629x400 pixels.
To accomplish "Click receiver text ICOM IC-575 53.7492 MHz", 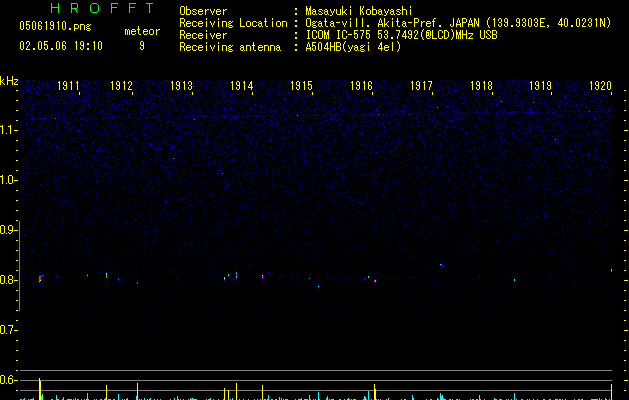I will [x=401, y=35].
